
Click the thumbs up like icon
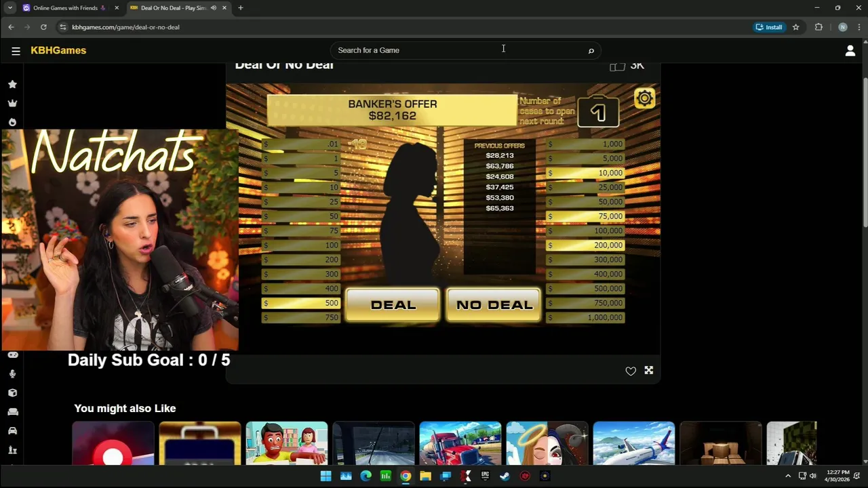(x=617, y=66)
